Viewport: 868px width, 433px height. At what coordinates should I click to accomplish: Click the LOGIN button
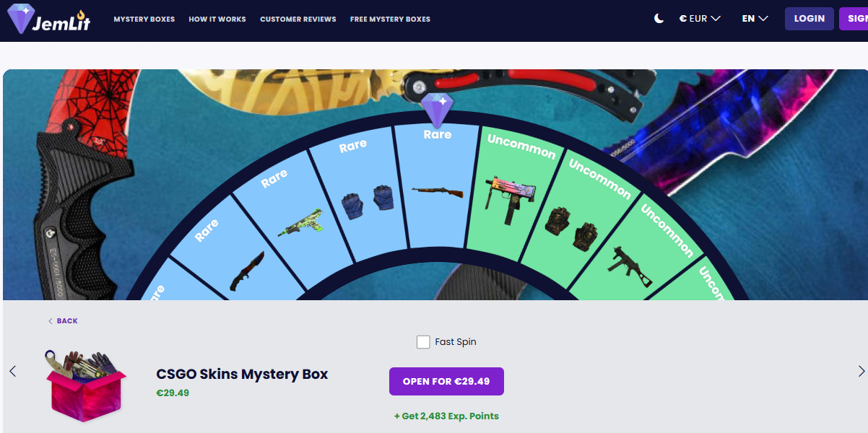pos(810,19)
